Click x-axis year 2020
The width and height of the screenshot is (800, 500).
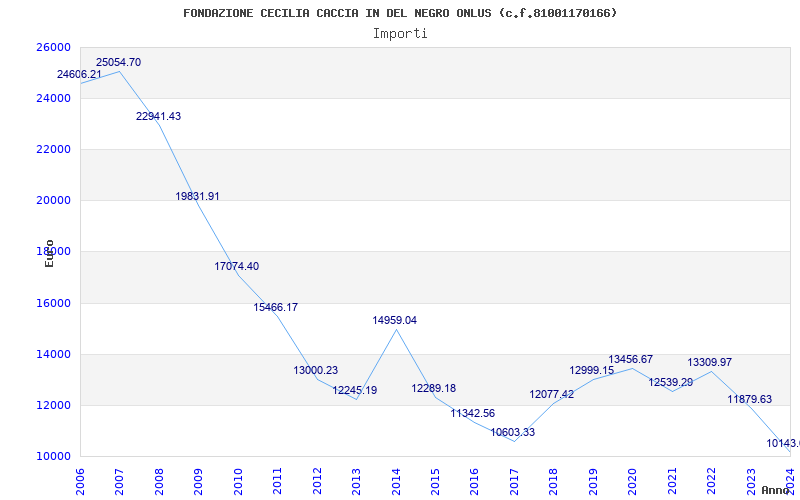[x=633, y=482]
